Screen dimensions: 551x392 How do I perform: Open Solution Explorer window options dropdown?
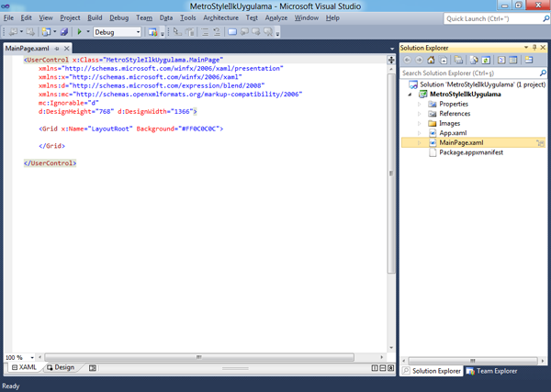coord(526,48)
